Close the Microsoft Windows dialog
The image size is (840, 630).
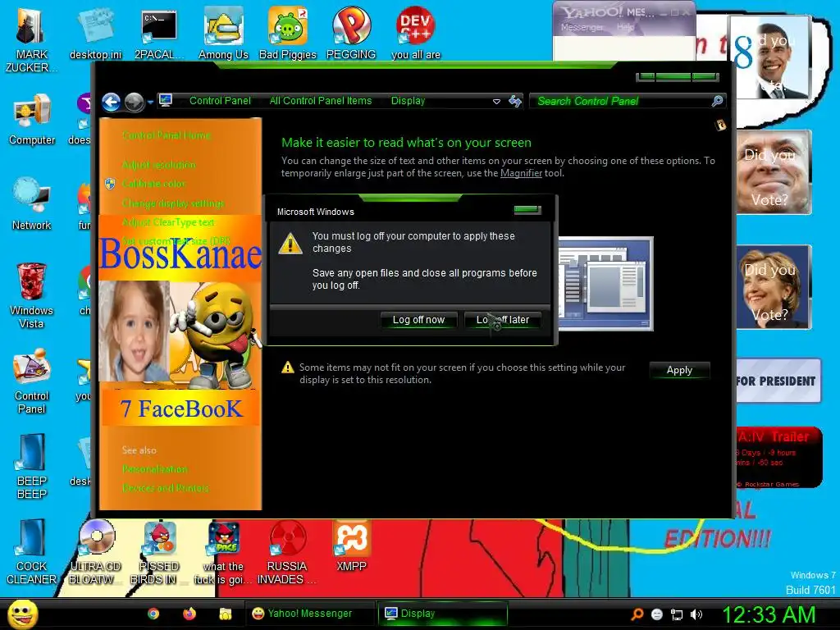[527, 210]
